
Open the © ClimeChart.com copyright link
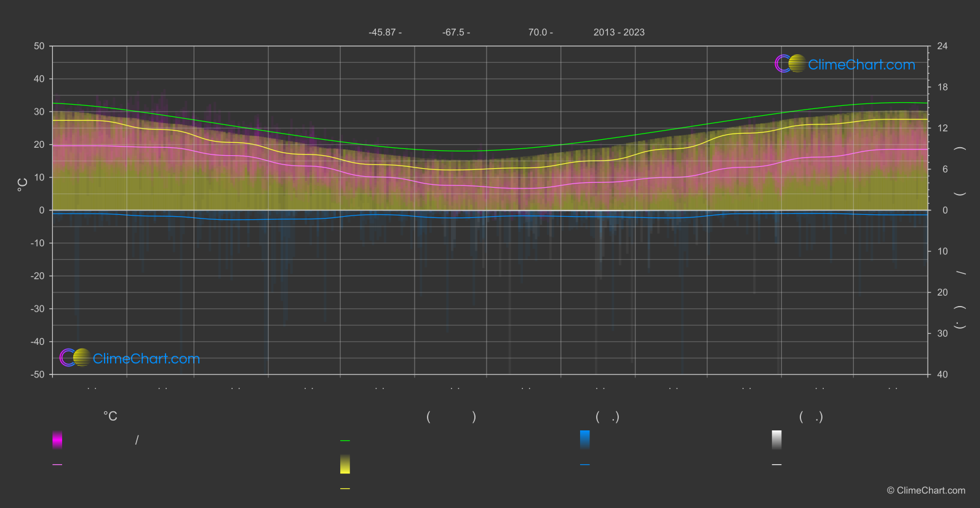(926, 491)
